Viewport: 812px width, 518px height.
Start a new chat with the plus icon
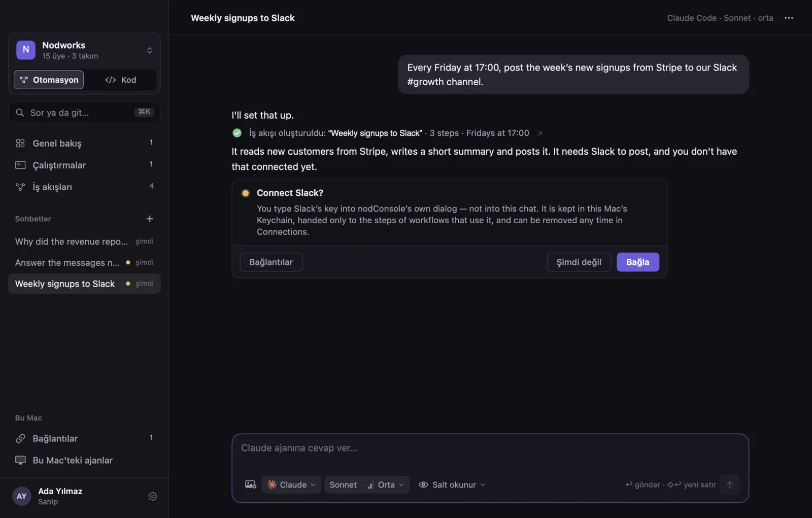pos(150,219)
